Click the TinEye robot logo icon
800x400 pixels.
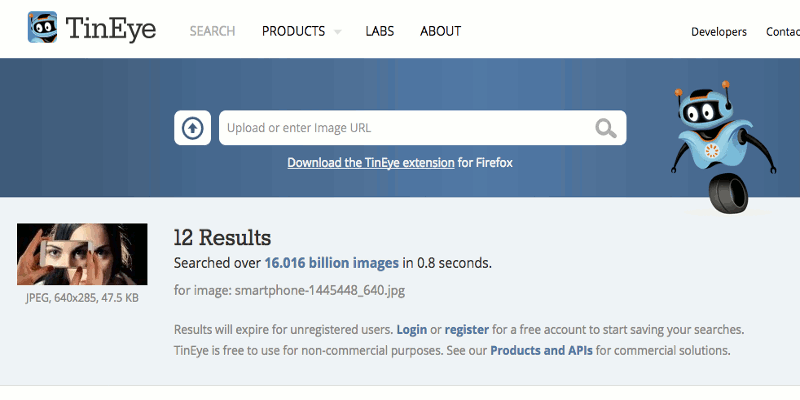(x=42, y=27)
